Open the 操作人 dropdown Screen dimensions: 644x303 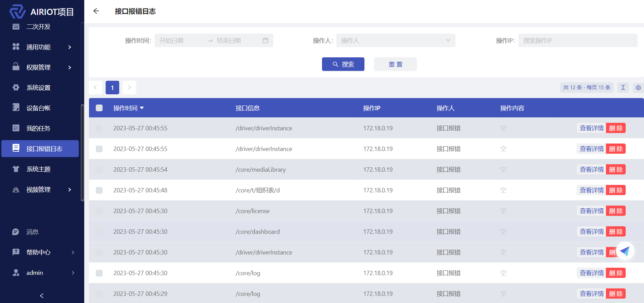point(396,40)
